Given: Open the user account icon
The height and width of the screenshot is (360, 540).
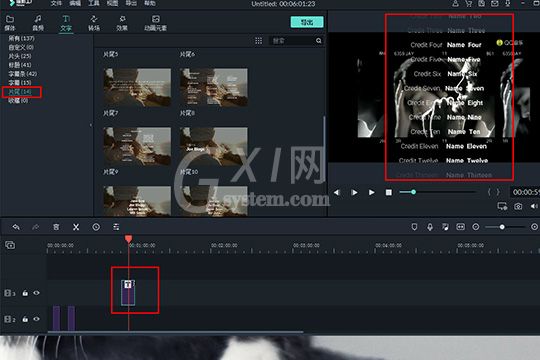Looking at the screenshot, I should tap(455, 3).
